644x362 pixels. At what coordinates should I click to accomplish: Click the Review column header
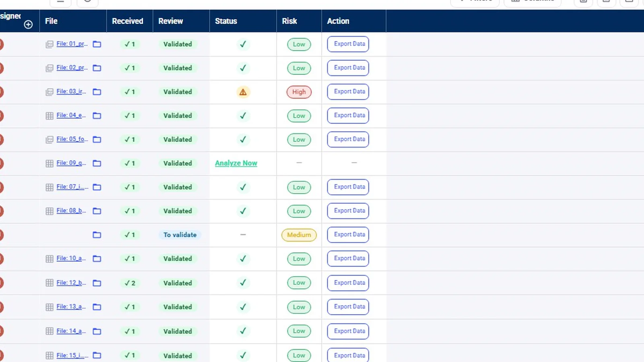[x=171, y=21]
